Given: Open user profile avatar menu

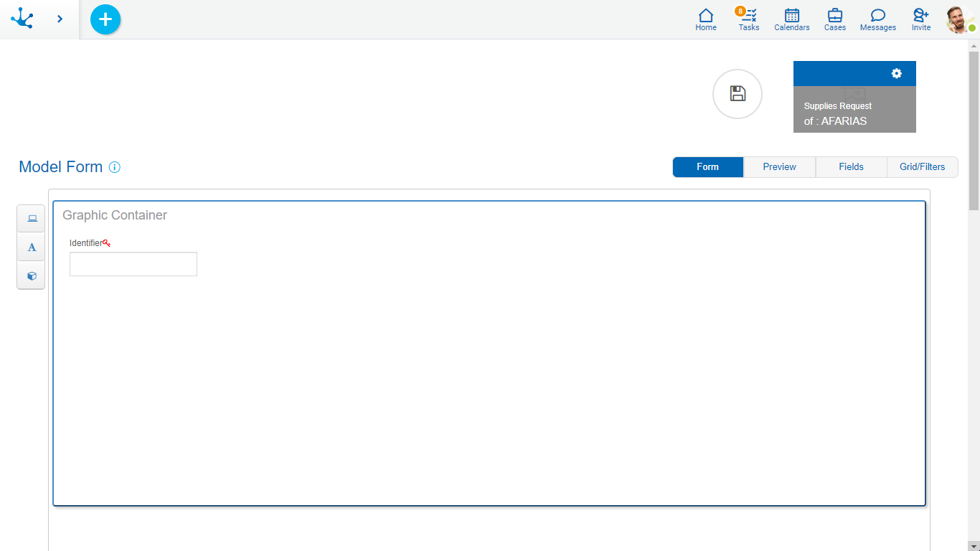Looking at the screenshot, I should [x=959, y=19].
